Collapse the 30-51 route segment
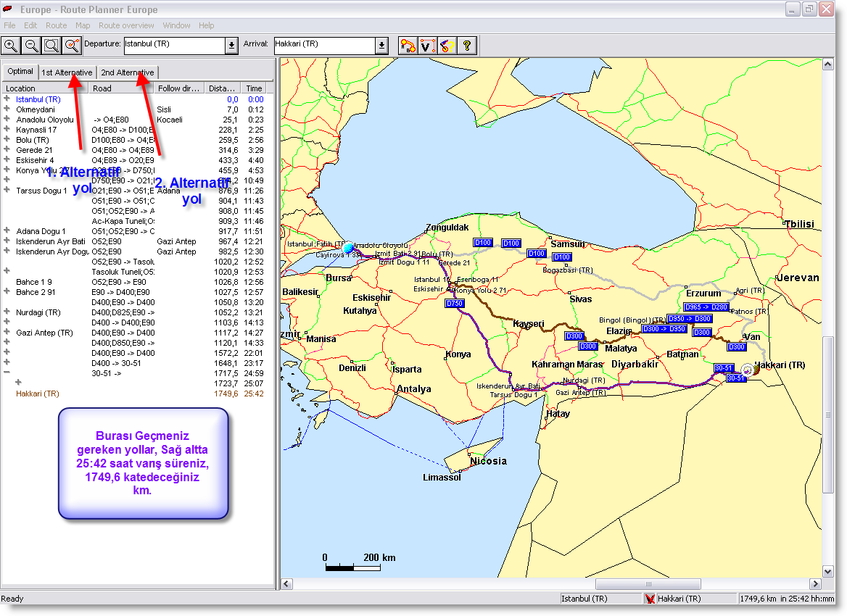Viewport: 847px width, 616px height. pos(7,372)
